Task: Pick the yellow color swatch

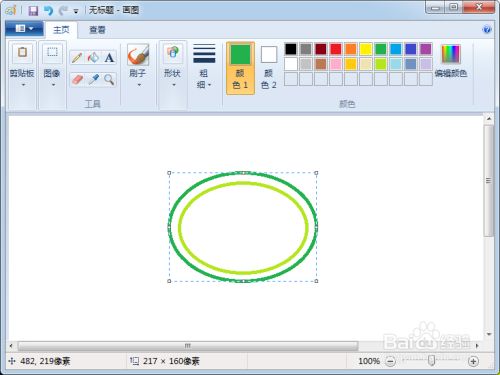Action: pos(366,49)
